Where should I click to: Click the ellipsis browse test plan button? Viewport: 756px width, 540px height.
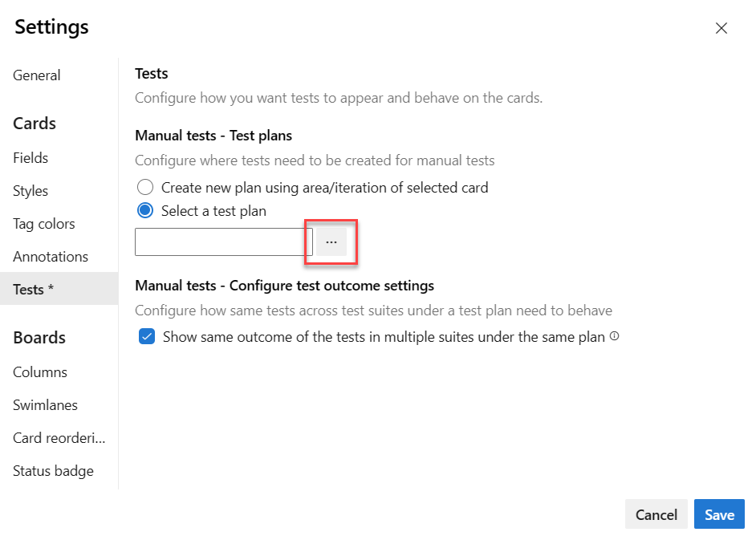[331, 242]
